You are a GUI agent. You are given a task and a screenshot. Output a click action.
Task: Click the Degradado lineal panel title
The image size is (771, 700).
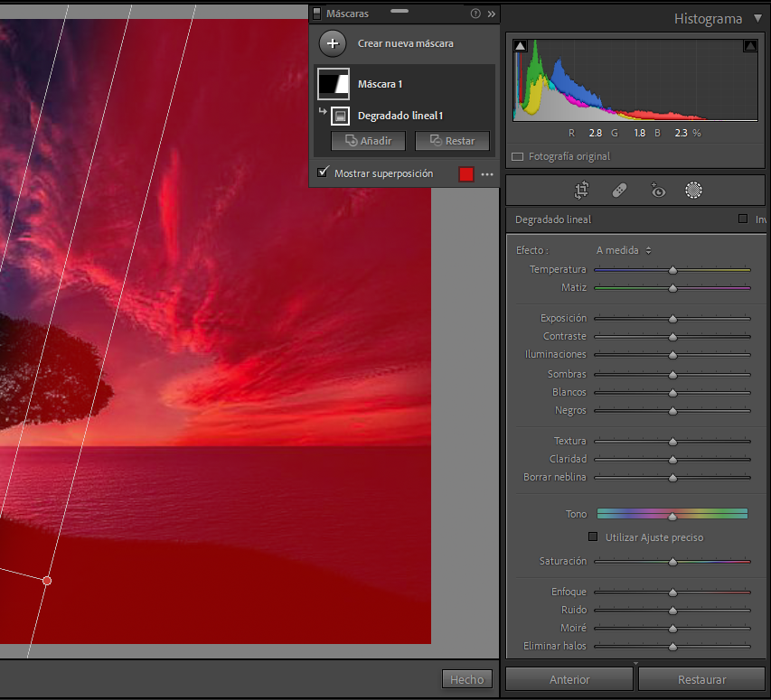(x=553, y=219)
